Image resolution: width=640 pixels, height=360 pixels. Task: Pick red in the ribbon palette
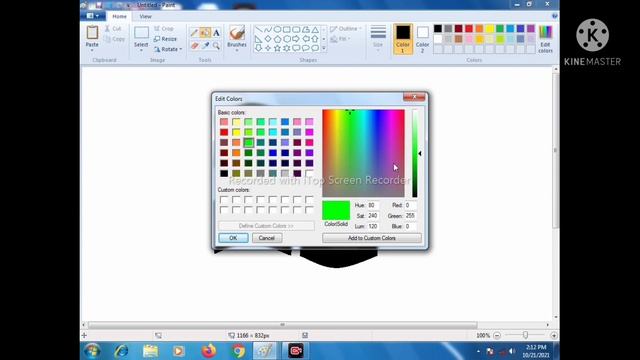[469, 29]
